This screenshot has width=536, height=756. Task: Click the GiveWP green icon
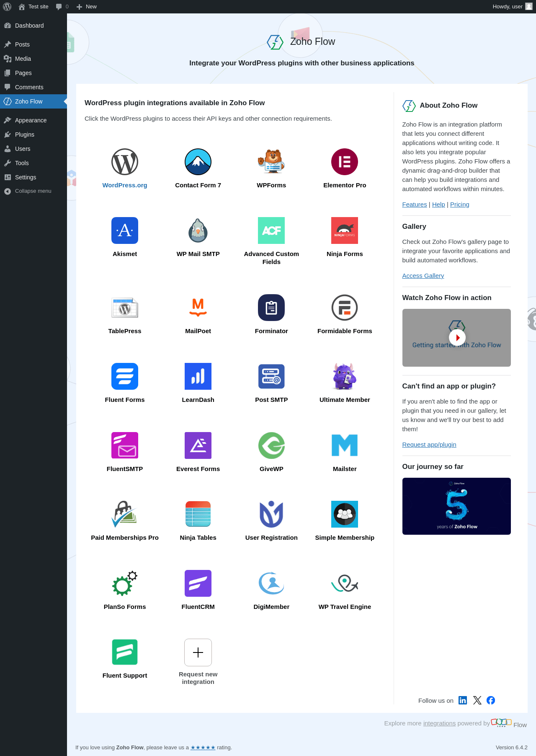(271, 445)
